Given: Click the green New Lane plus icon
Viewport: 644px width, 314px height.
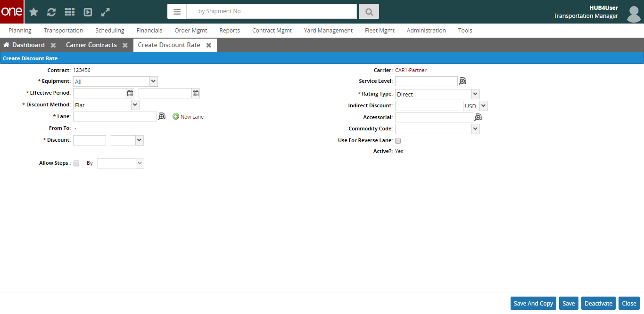Looking at the screenshot, I should (176, 116).
